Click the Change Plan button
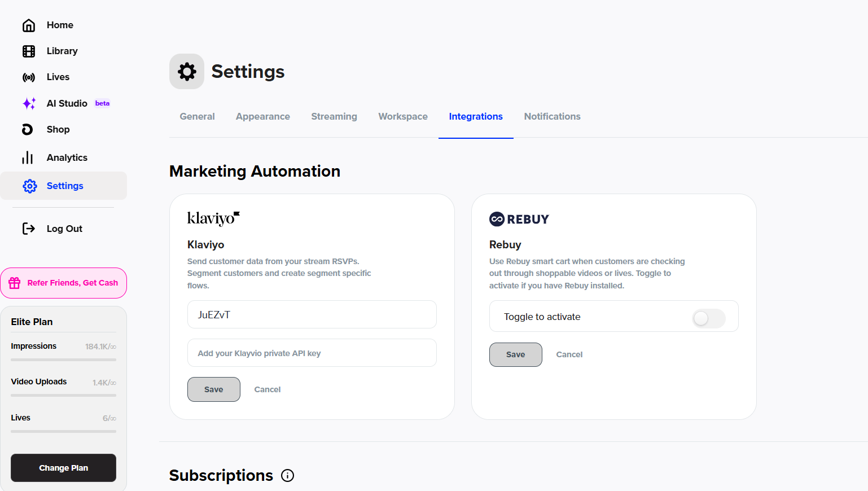Viewport: 868px width, 491px height. [63, 468]
